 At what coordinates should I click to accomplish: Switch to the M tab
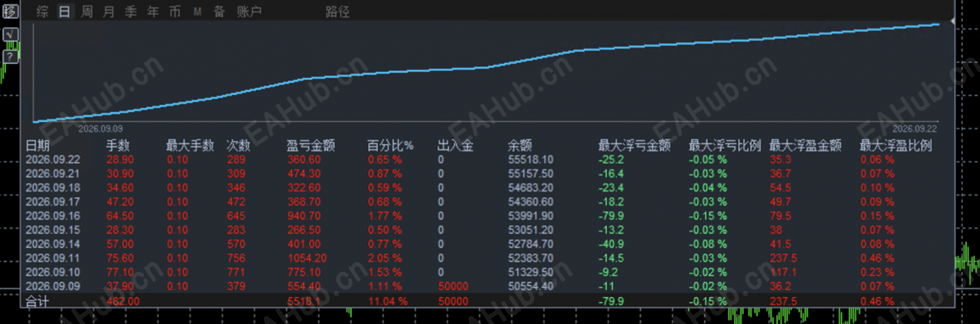tap(197, 11)
